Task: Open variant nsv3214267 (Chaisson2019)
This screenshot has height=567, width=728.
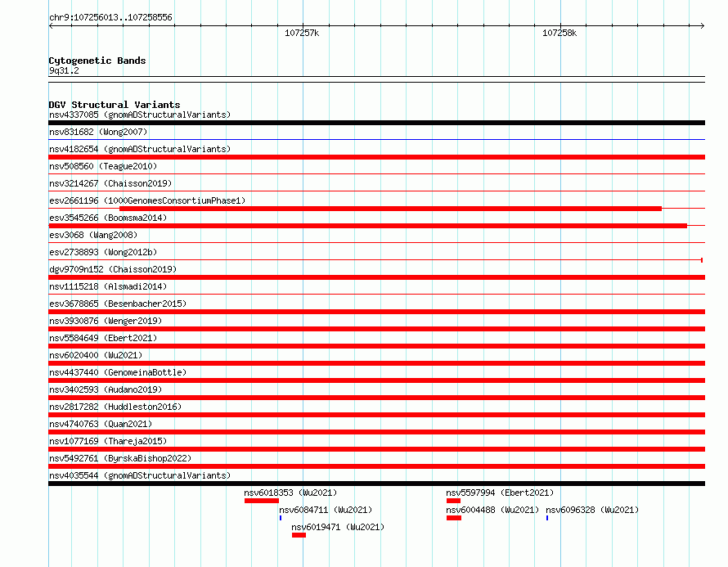Action: 110,183
